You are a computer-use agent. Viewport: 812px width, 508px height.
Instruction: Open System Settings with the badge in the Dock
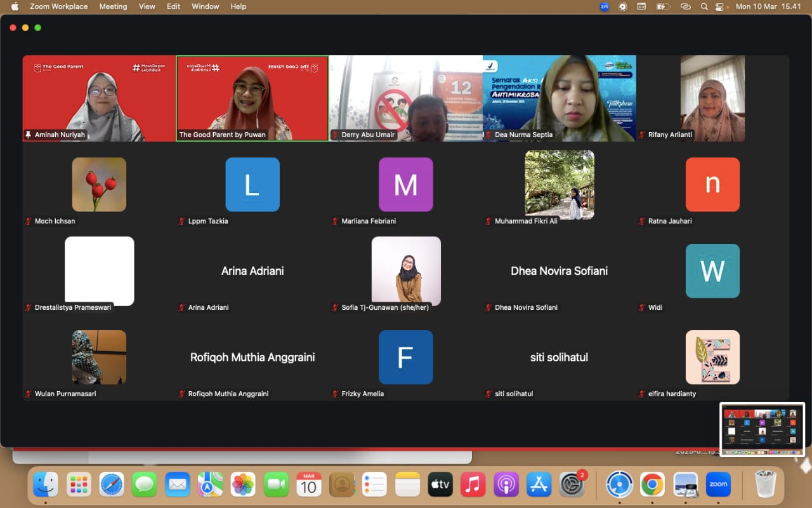click(572, 485)
